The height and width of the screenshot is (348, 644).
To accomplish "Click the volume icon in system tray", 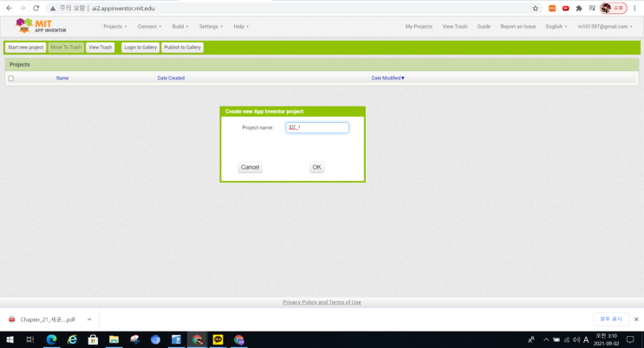I will (576, 339).
